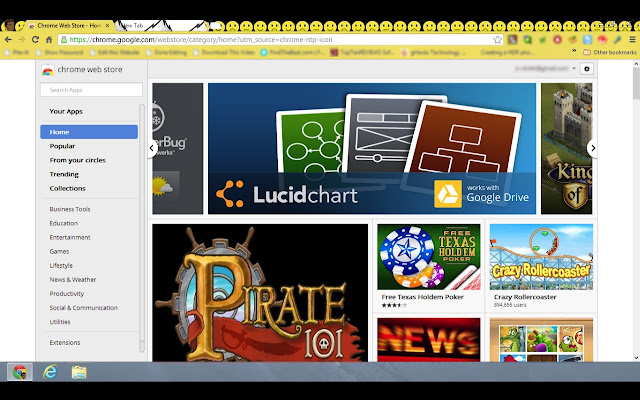Open From your circles section
This screenshot has width=640, height=400.
[78, 160]
